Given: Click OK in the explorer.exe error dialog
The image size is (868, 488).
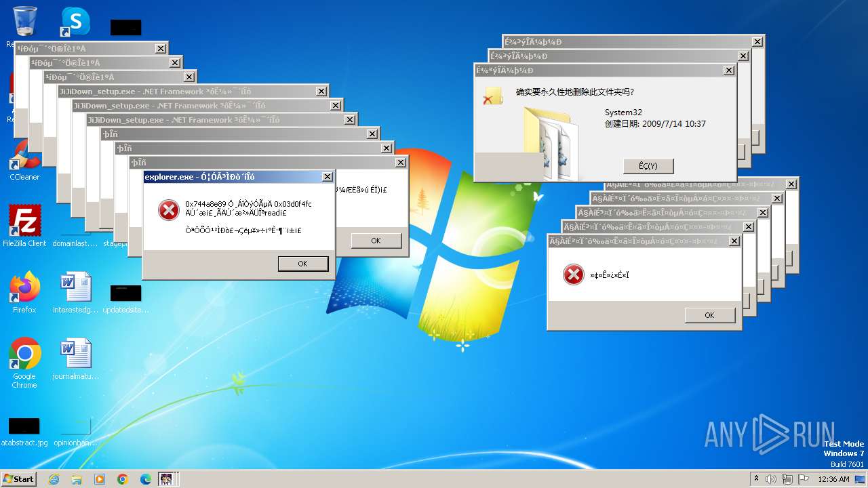Looking at the screenshot, I should (302, 264).
